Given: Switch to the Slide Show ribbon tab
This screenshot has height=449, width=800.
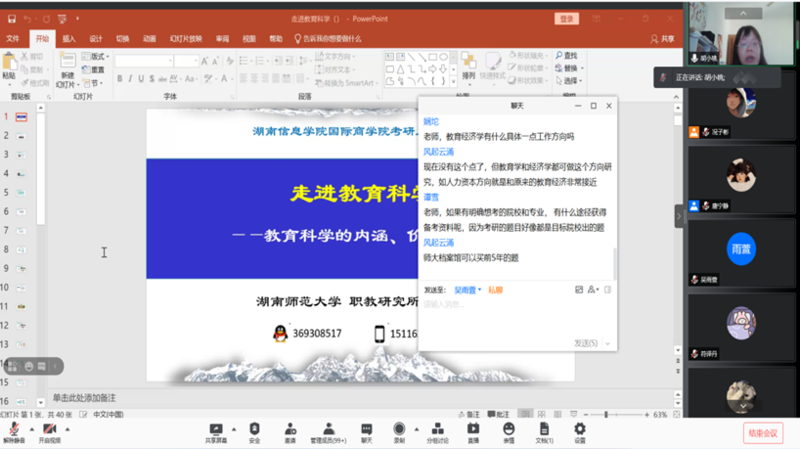Looking at the screenshot, I should [186, 39].
